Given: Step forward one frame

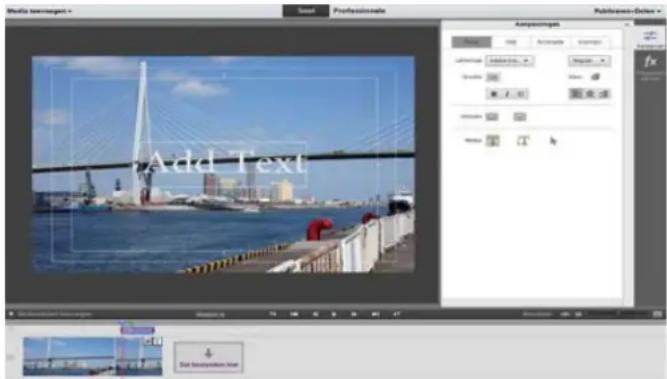Looking at the screenshot, I should [354, 314].
